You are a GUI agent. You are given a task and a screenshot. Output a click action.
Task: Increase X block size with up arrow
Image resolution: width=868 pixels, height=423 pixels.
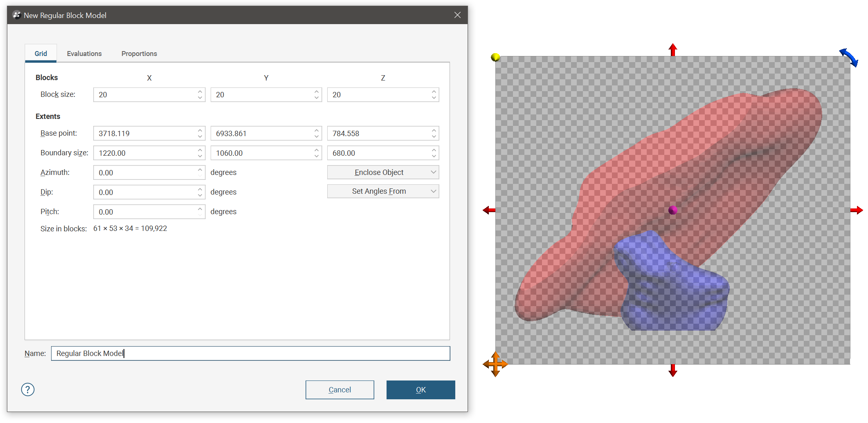click(200, 92)
